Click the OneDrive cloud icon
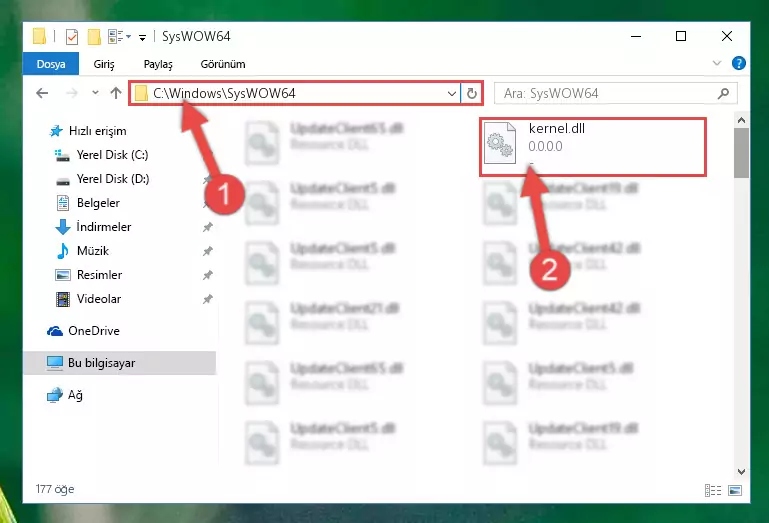This screenshot has height=523, width=769. click(54, 331)
